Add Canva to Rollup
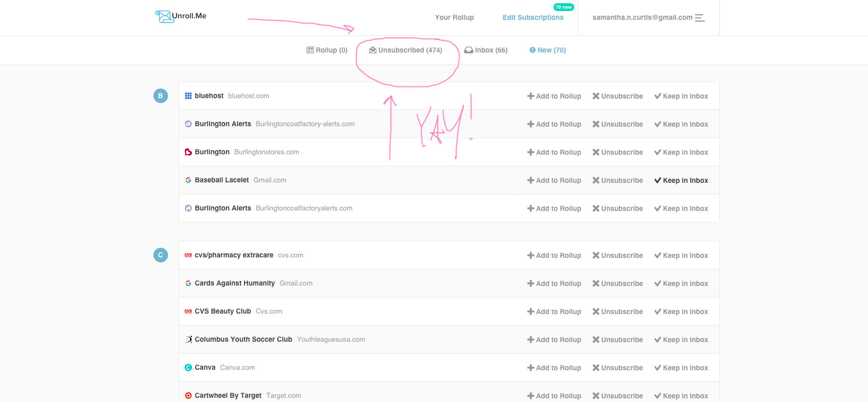This screenshot has width=868, height=402. point(554,368)
